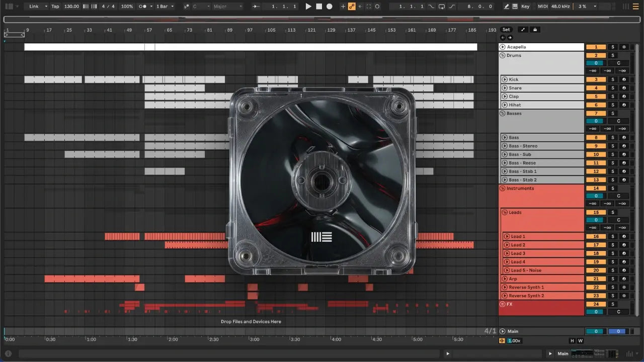Arm the Lead 3 track for recording

tap(624, 254)
